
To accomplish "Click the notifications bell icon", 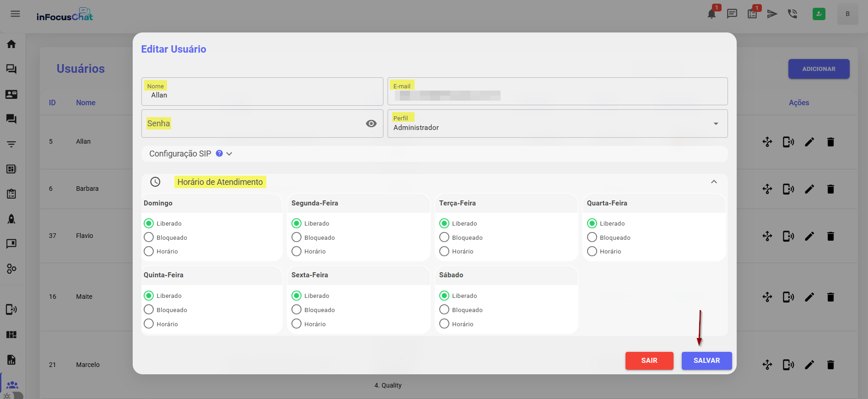I will point(712,14).
